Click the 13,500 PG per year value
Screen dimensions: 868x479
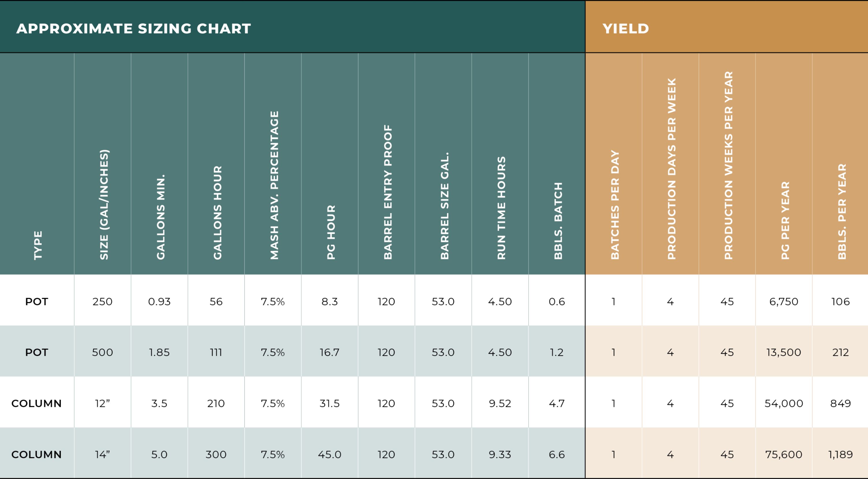784,352
